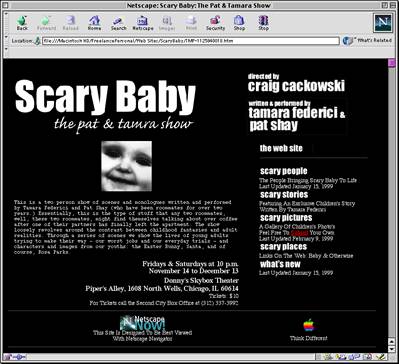Open the What's Related button

(x=367, y=41)
